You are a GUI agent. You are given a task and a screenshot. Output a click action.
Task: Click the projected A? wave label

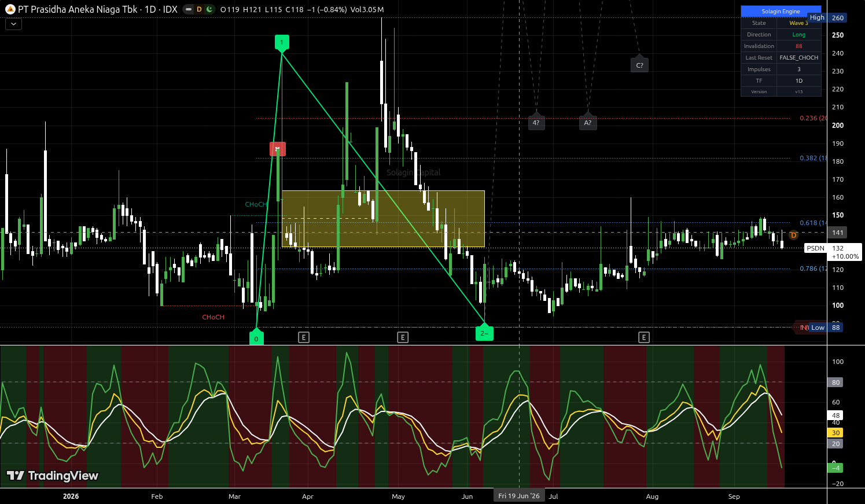pyautogui.click(x=588, y=122)
